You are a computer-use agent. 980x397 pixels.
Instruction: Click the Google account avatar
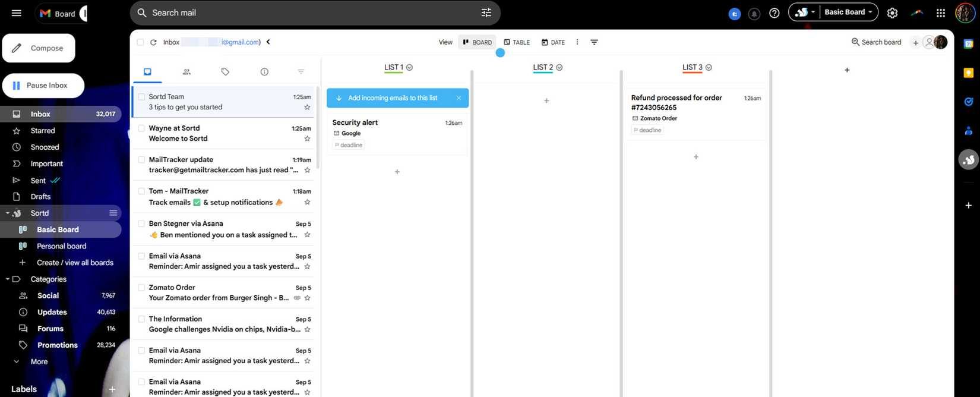(x=965, y=12)
